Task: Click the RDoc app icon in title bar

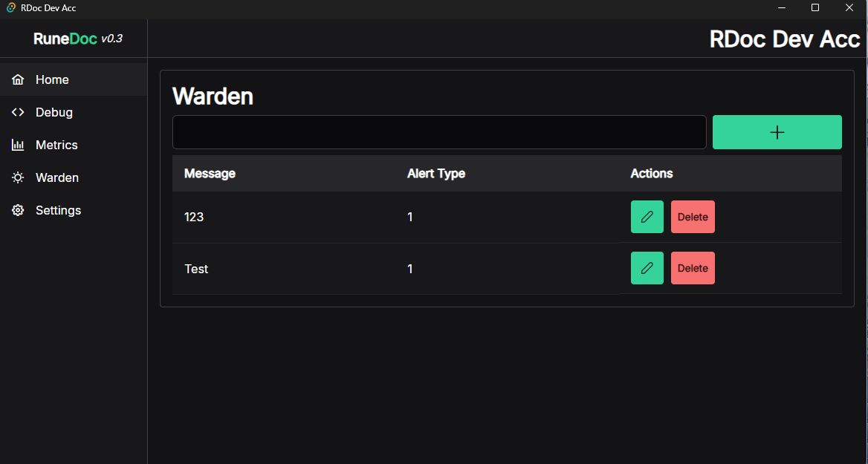Action: (10, 8)
